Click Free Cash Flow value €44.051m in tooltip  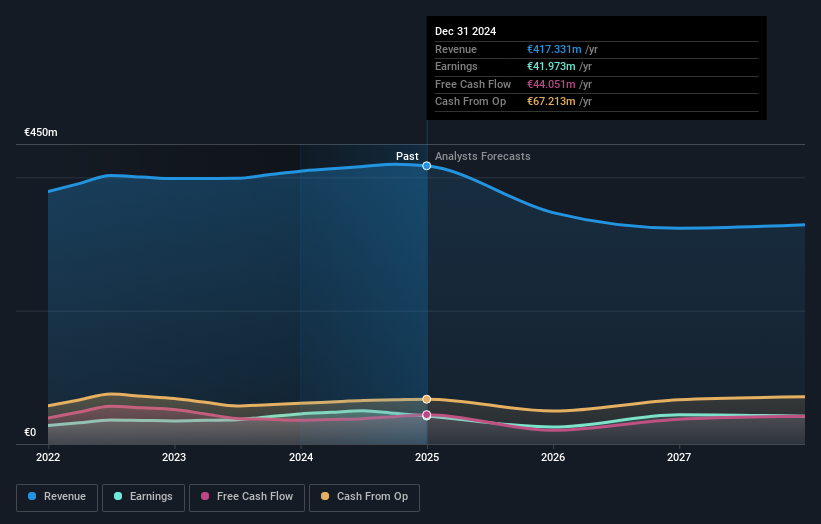[x=551, y=84]
